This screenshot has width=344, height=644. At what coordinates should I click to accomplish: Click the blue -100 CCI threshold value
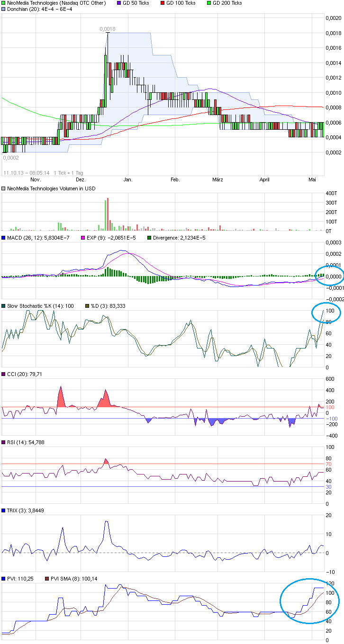pos(332,419)
